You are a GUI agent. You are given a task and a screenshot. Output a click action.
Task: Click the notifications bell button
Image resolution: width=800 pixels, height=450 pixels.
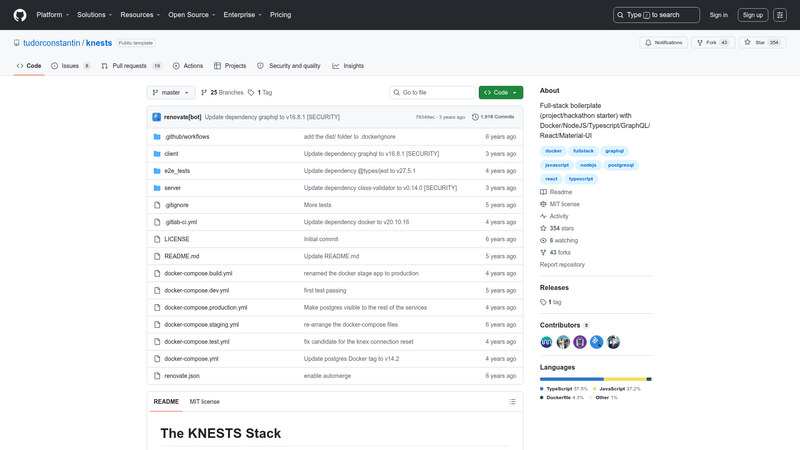663,43
